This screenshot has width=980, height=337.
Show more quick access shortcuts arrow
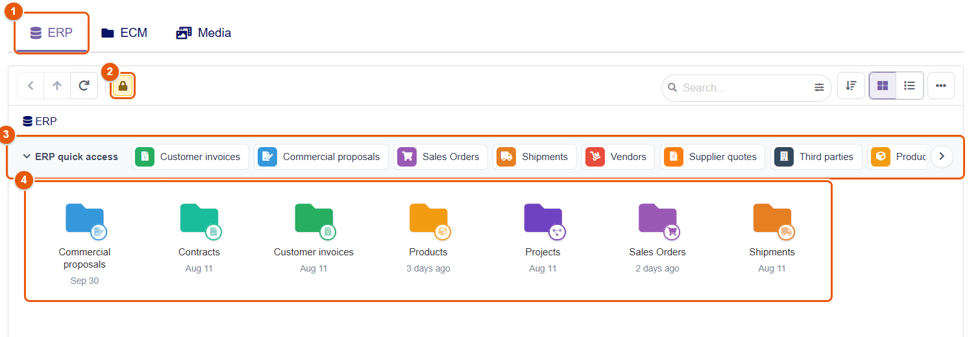coord(942,156)
